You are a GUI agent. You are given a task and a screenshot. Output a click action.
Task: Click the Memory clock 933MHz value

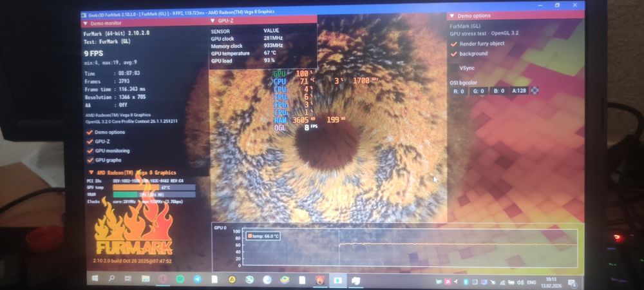(x=273, y=46)
